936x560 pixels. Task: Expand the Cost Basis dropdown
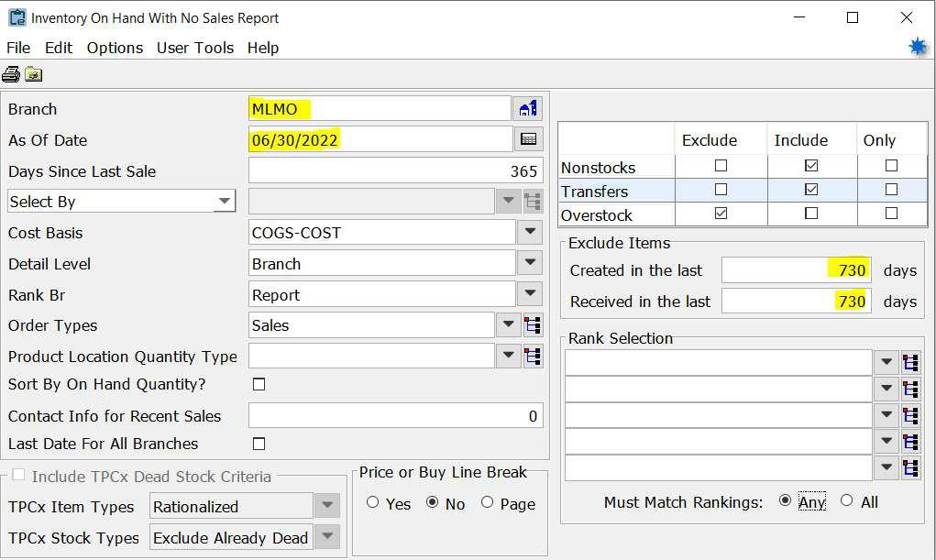529,233
